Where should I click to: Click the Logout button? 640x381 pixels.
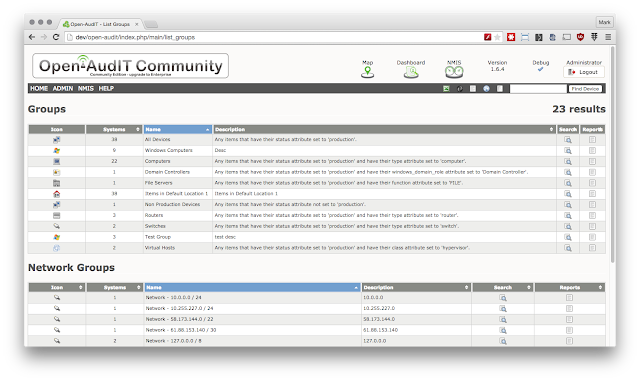click(x=584, y=72)
